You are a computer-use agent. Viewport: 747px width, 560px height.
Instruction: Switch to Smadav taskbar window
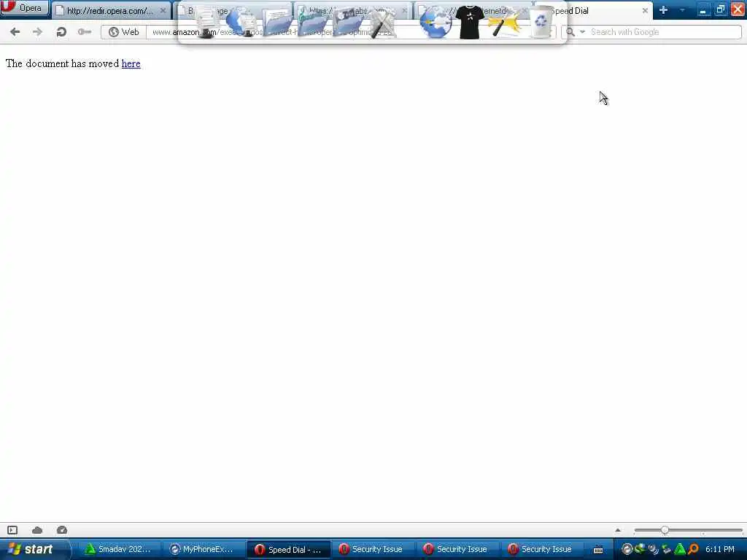(119, 549)
